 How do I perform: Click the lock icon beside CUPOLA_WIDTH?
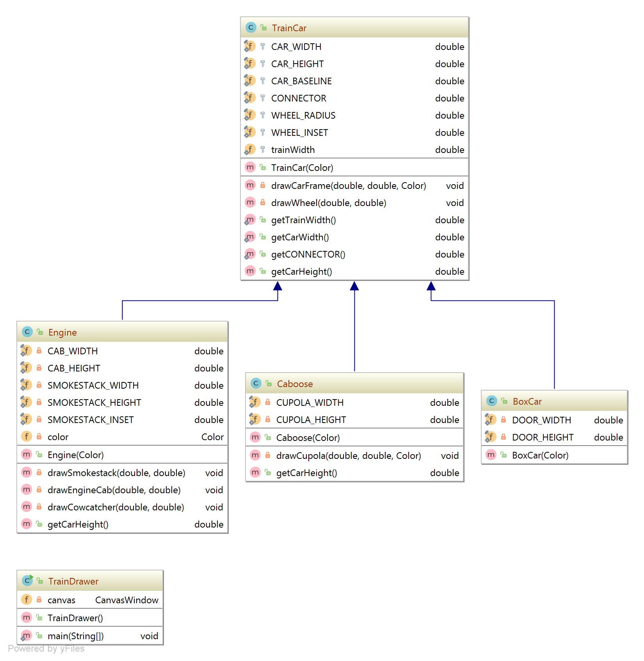click(x=268, y=402)
